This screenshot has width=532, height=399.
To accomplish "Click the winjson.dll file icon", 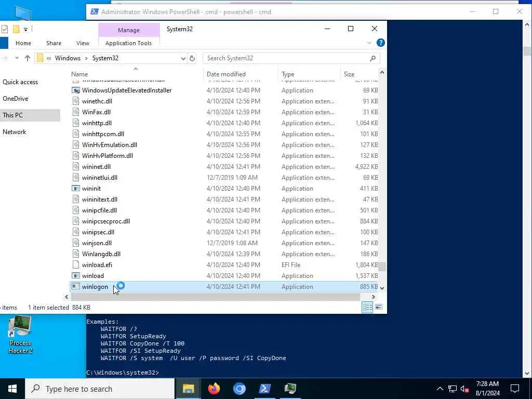I will pos(76,243).
